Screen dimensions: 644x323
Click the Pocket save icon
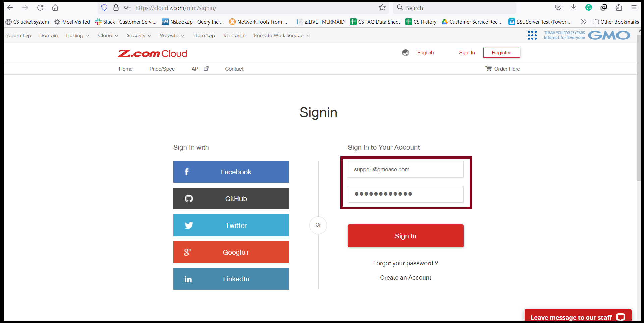coord(558,7)
